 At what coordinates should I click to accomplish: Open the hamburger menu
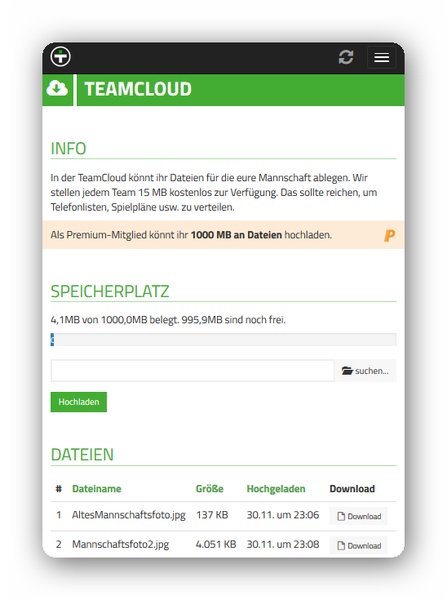click(x=382, y=57)
